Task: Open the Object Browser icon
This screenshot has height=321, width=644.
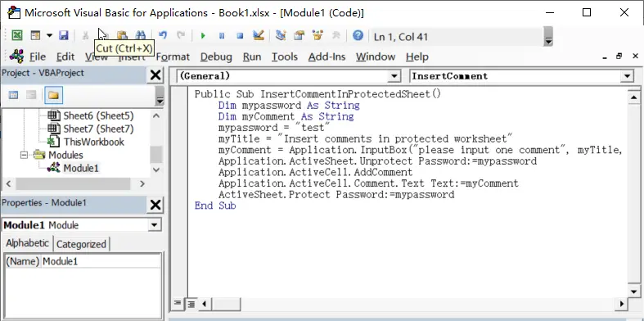Action: (317, 35)
